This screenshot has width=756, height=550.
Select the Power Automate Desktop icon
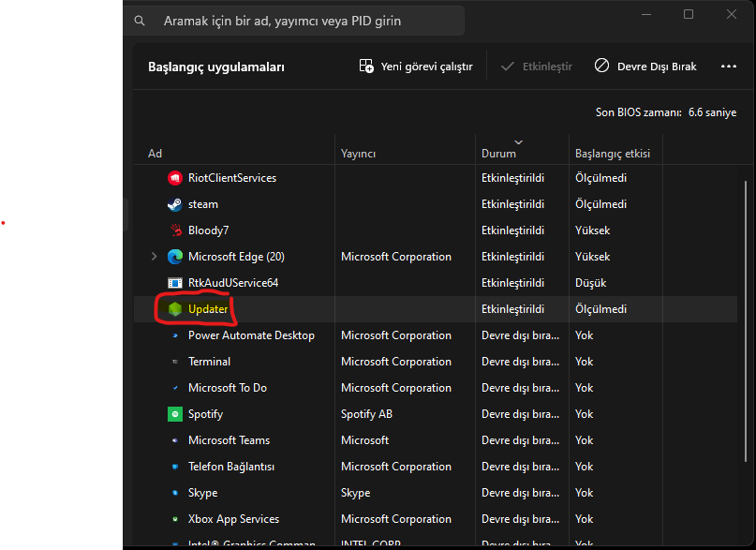tap(174, 335)
